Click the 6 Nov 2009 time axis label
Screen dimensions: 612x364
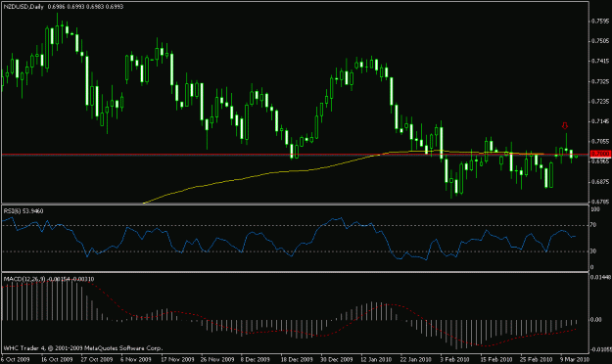(135, 359)
